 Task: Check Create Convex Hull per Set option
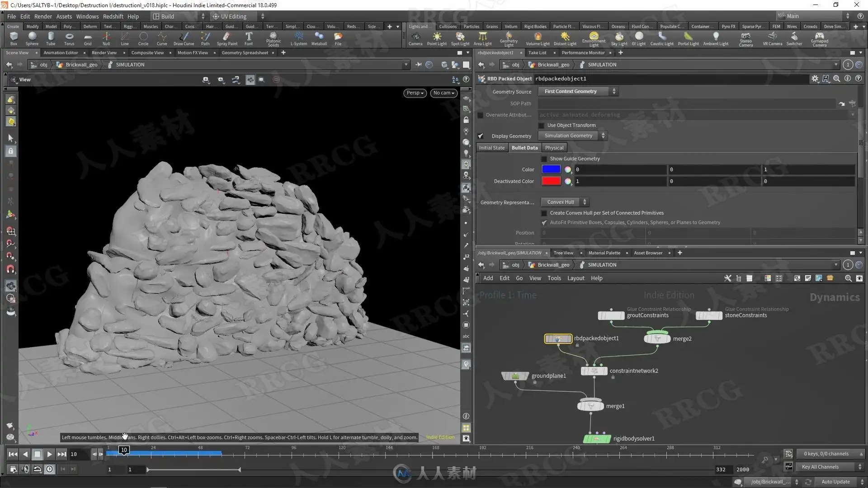544,213
